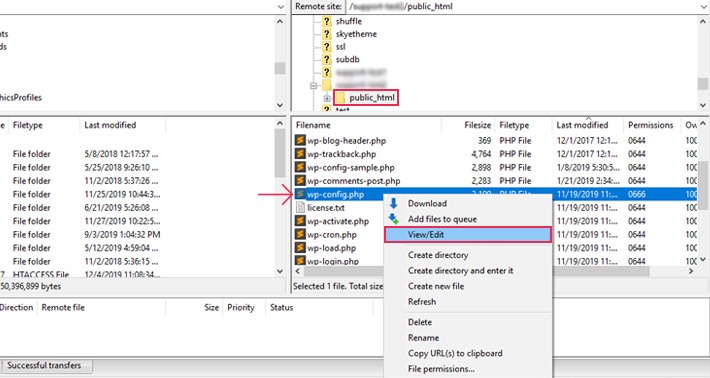
Task: Click the wp-load.php file icon
Action: coord(300,248)
